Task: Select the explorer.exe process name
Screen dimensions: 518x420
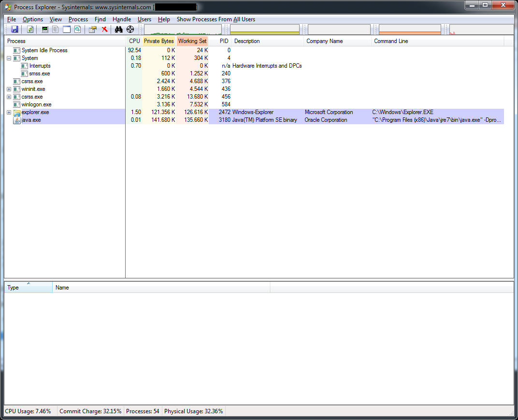Action: (35, 112)
